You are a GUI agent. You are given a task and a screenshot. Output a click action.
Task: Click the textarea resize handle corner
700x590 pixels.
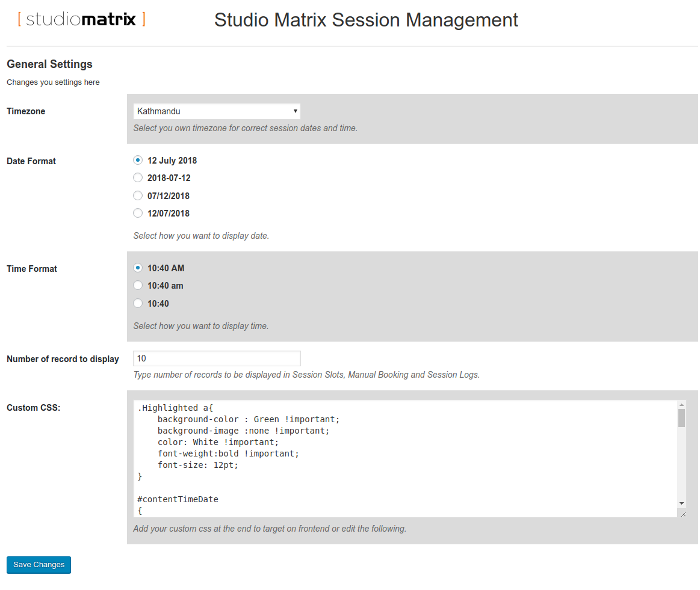point(683,514)
